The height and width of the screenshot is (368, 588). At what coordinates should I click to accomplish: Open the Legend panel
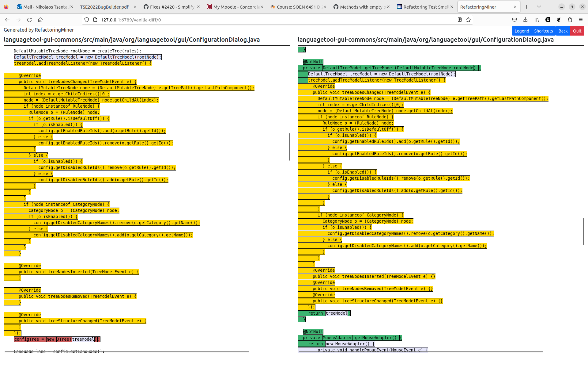(522, 31)
